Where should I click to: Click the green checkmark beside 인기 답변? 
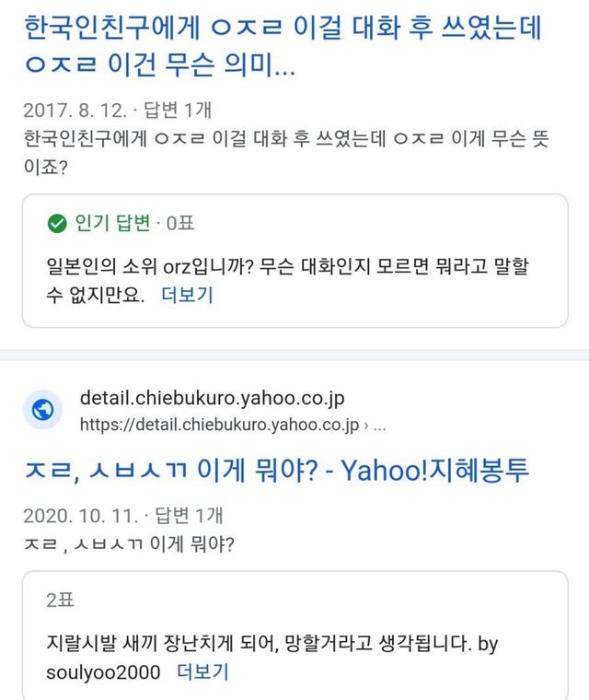coord(57,223)
